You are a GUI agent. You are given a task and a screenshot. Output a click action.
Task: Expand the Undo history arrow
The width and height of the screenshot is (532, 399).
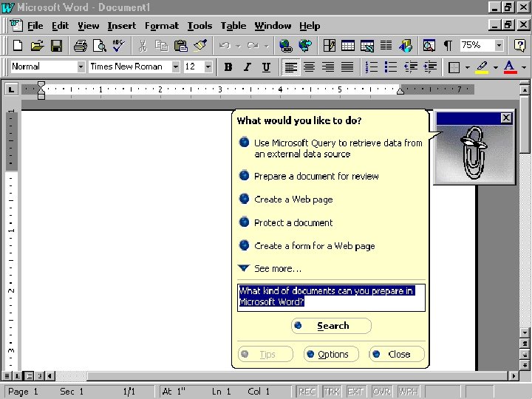[x=238, y=46]
